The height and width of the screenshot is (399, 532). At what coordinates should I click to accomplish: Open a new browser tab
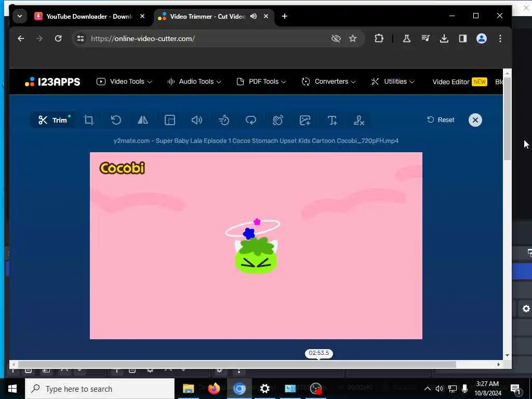(x=285, y=16)
